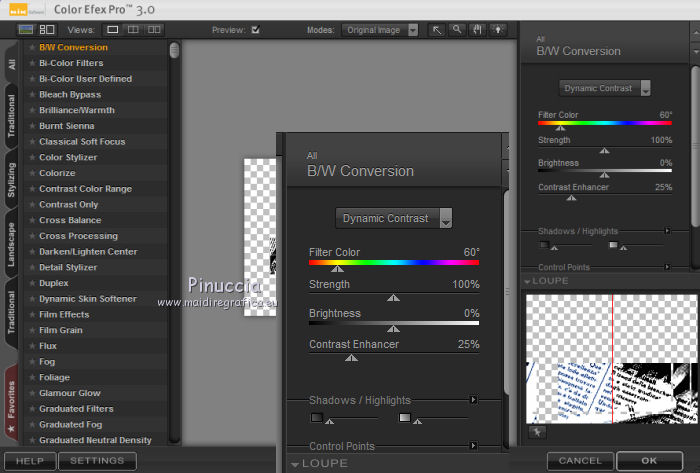
Task: Choose the magnifier zoom tool
Action: 457,30
